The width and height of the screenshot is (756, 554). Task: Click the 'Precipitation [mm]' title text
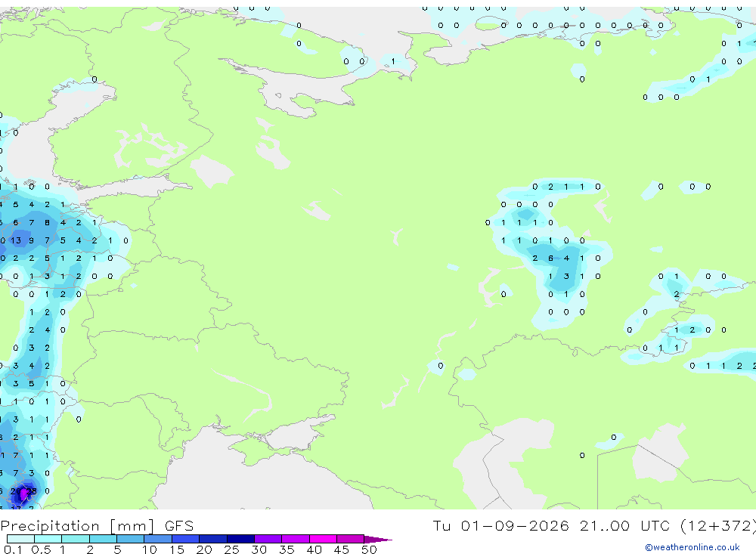[x=77, y=526]
